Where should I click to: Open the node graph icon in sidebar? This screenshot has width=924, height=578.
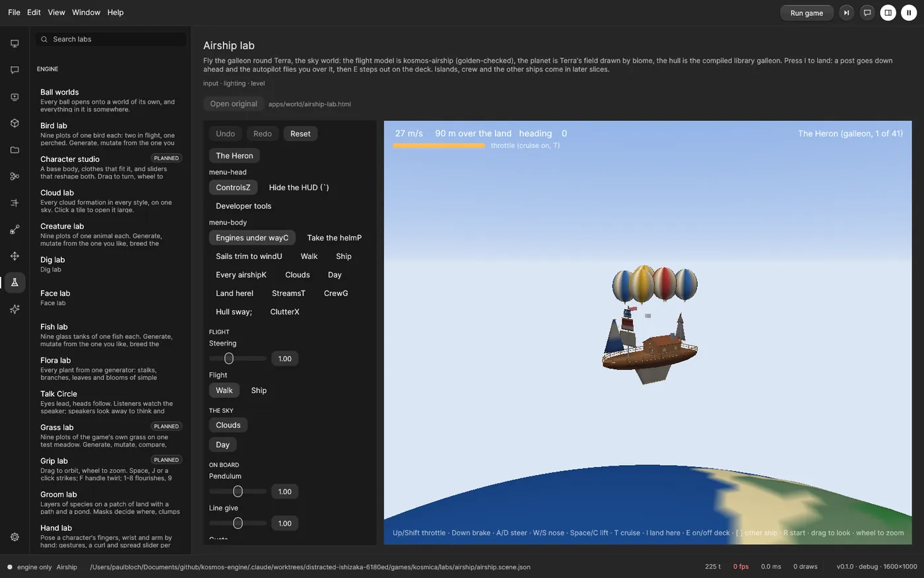click(15, 176)
